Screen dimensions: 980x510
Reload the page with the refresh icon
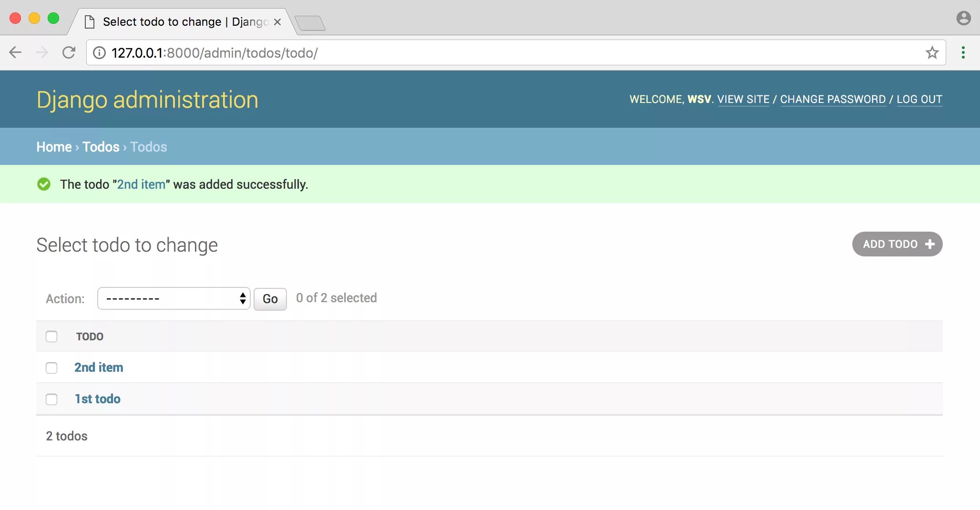click(x=69, y=52)
